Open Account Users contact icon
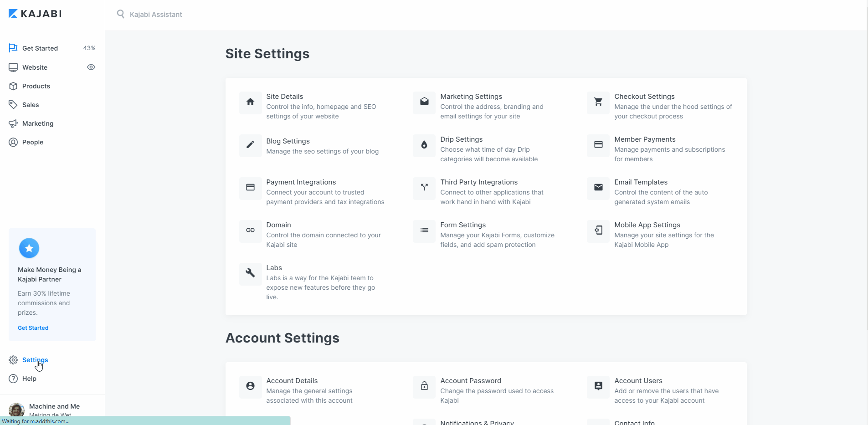Image resolution: width=868 pixels, height=425 pixels. point(598,386)
